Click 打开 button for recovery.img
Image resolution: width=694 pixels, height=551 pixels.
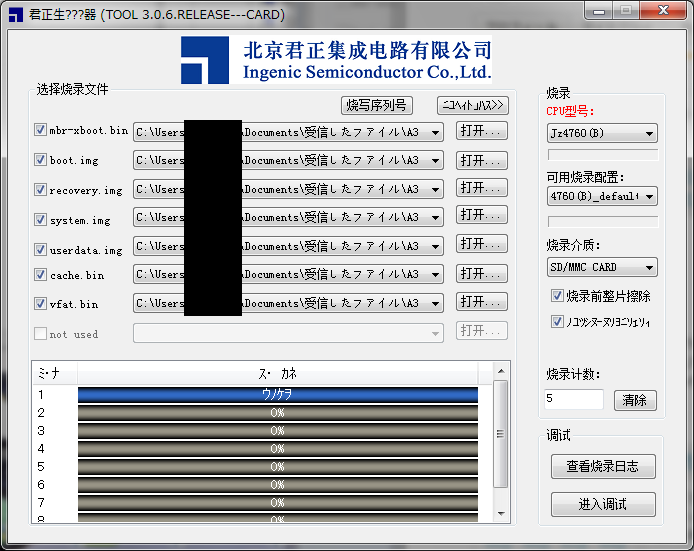coord(482,188)
